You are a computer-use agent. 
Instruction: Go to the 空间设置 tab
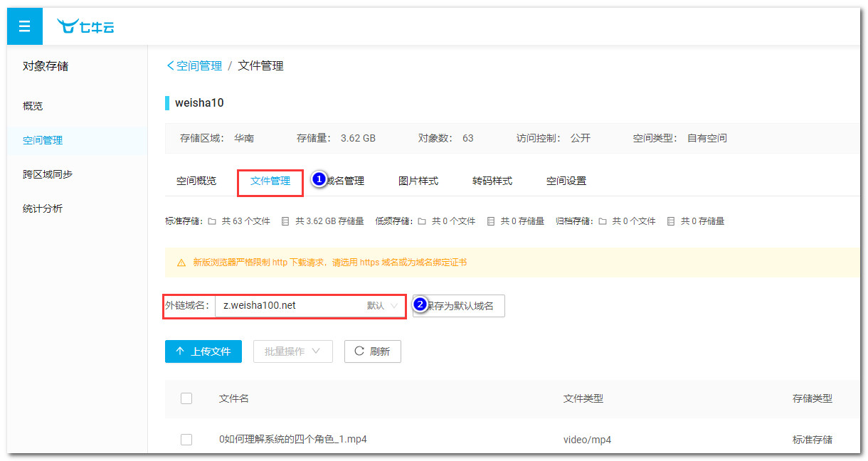point(566,181)
